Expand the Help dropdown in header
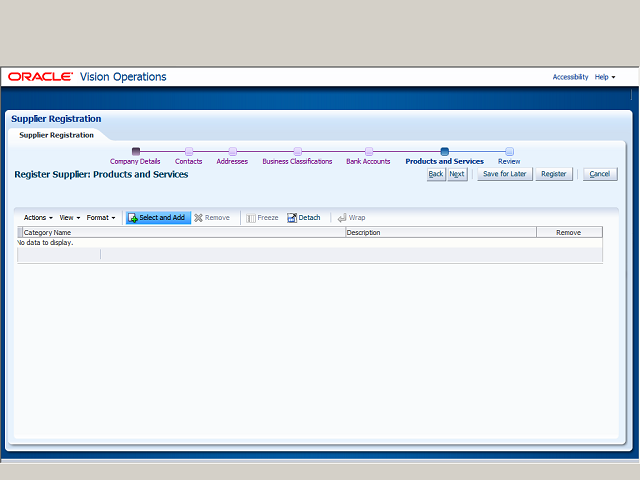 605,77
